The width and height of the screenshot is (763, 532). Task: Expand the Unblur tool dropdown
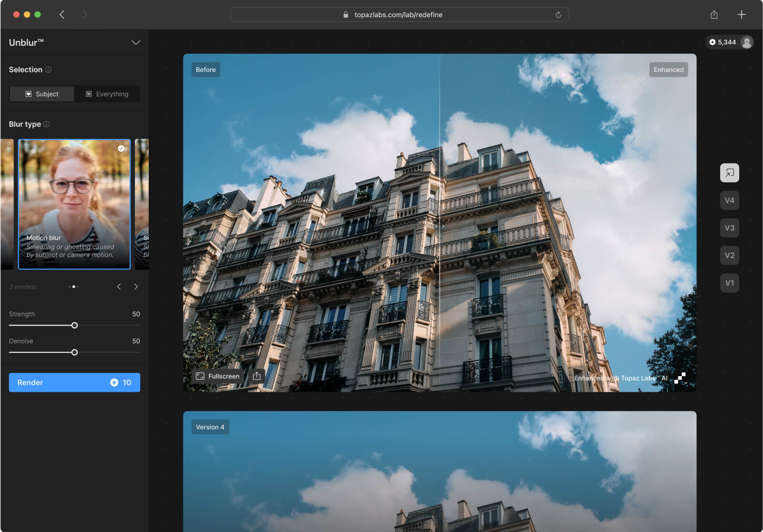tap(136, 43)
